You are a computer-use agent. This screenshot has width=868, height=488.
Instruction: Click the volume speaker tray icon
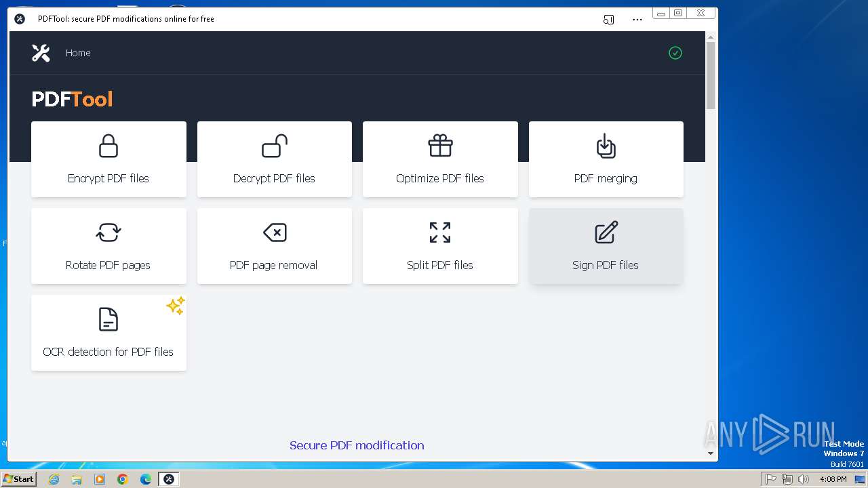point(804,479)
